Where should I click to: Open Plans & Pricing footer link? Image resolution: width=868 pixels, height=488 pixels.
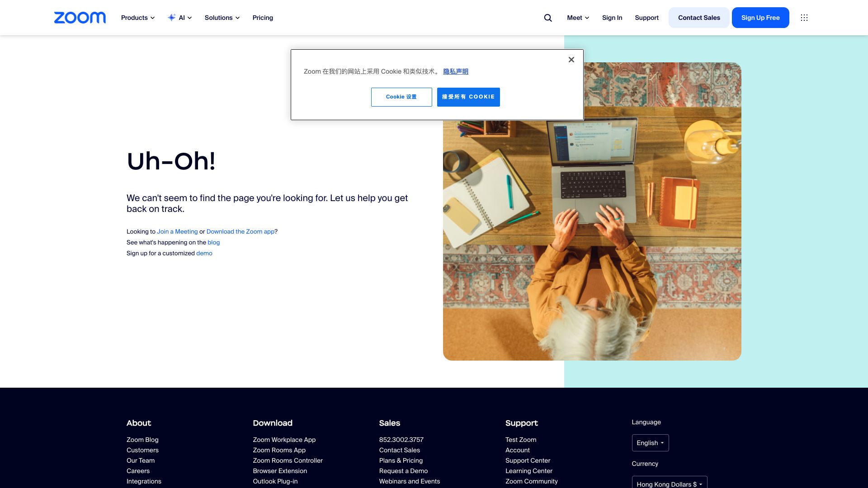click(x=401, y=460)
